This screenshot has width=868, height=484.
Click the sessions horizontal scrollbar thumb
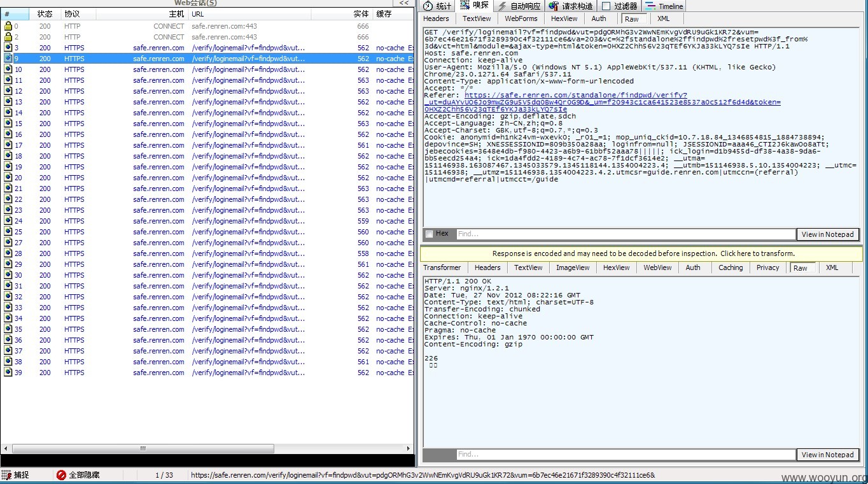point(143,449)
